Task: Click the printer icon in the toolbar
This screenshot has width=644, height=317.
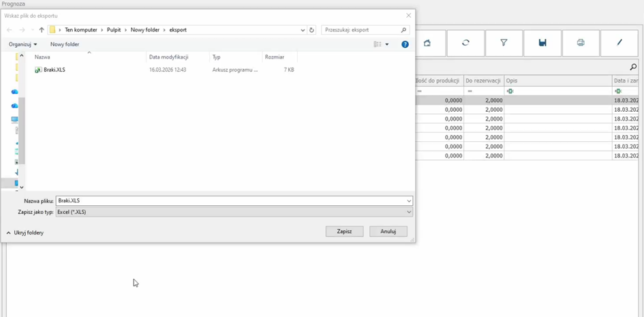Action: (x=581, y=43)
